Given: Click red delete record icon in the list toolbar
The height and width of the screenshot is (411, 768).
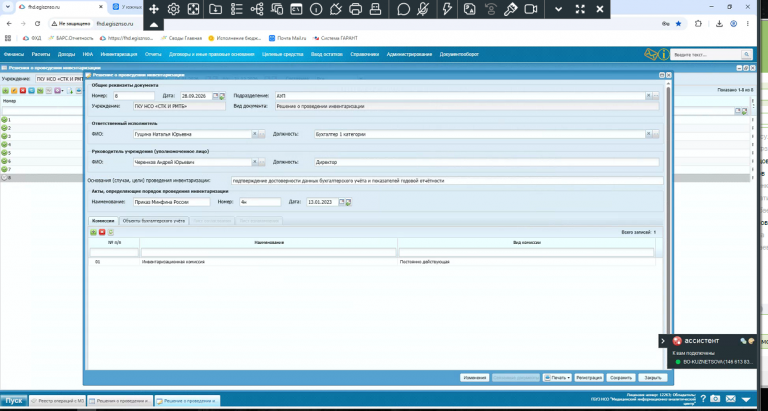Looking at the screenshot, I should point(23,91).
